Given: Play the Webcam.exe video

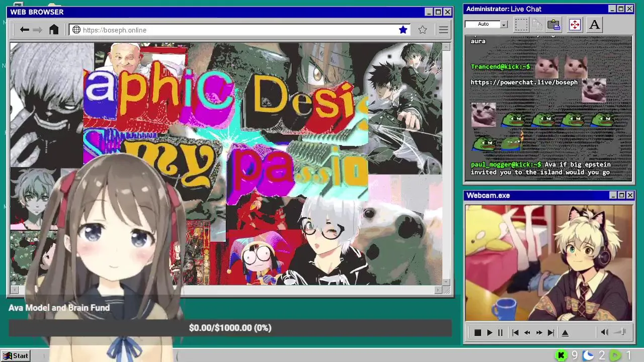Looking at the screenshot, I should pos(490,333).
